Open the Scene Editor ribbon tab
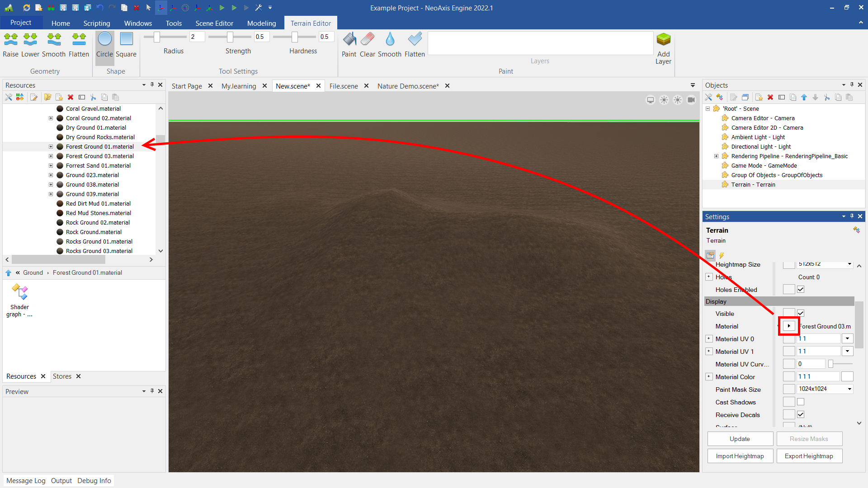The height and width of the screenshot is (488, 868). point(214,23)
